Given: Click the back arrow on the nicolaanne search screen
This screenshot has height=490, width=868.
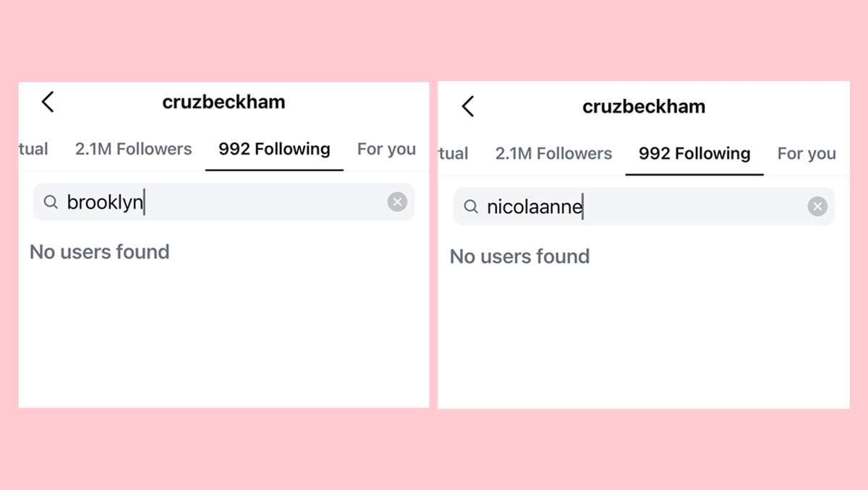Looking at the screenshot, I should point(467,106).
